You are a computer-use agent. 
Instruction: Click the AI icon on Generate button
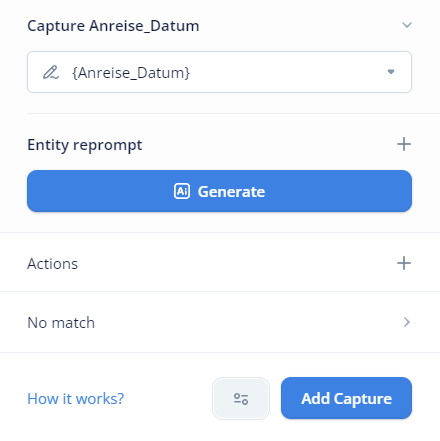pos(182,191)
